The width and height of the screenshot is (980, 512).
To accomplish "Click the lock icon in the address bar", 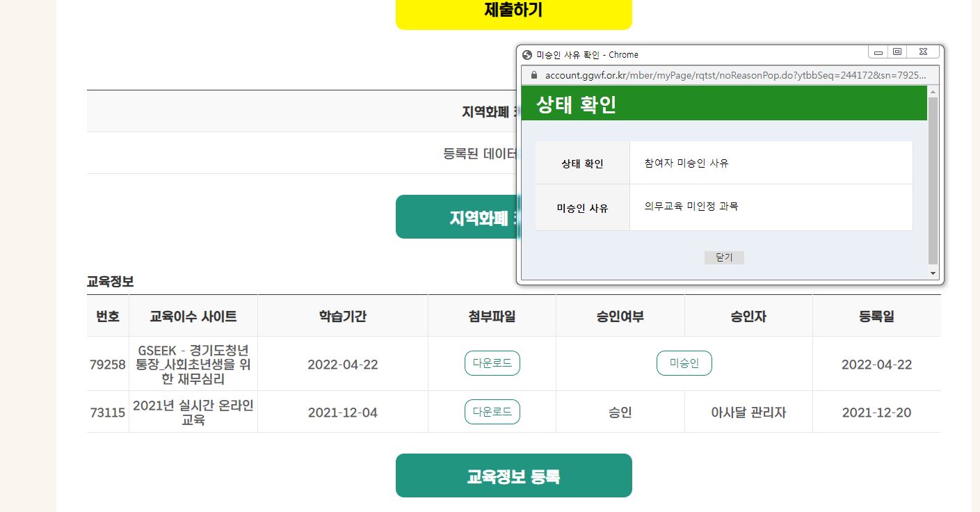I will (x=534, y=75).
